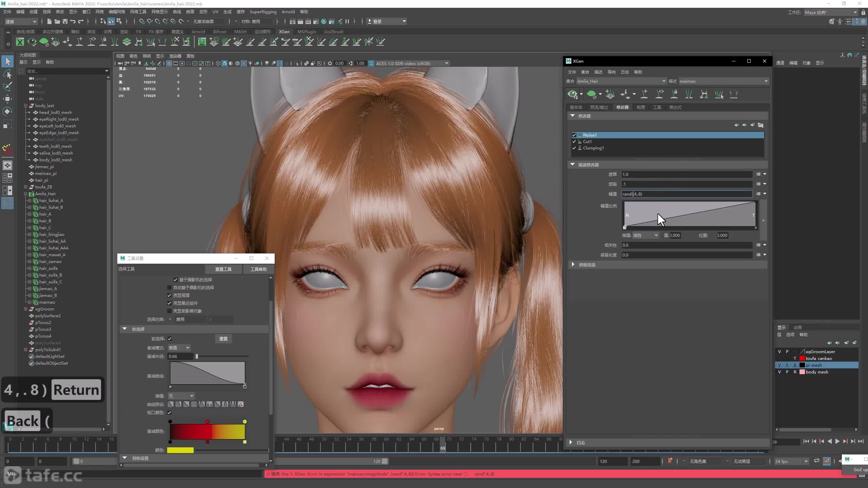Viewport: 868px width, 488px height.
Task: Click expression icon next to 遮罩 field
Action: 758,174
